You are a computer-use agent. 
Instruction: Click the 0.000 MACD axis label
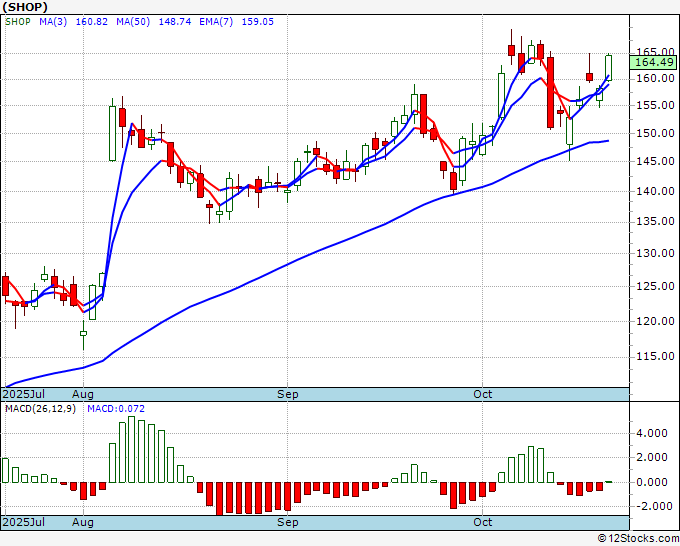[x=652, y=482]
